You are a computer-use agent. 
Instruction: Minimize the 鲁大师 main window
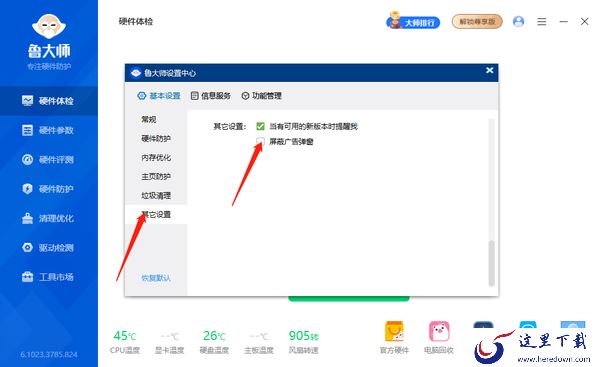[564, 22]
